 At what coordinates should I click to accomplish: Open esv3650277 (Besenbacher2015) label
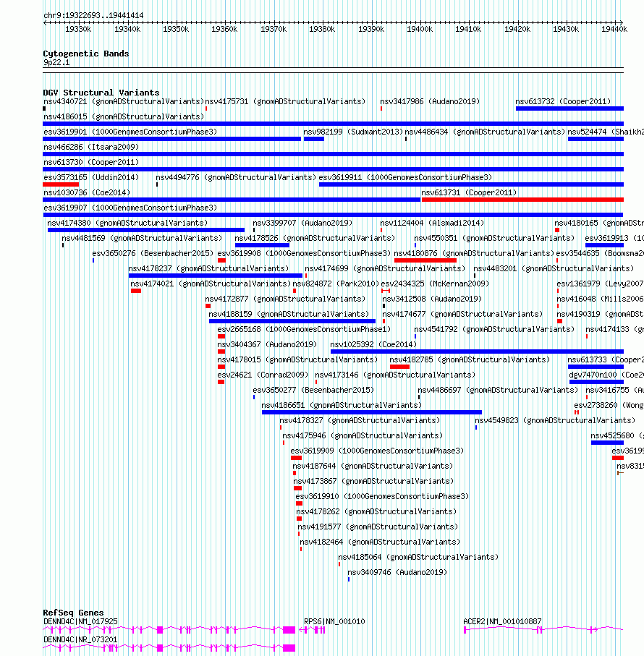point(313,391)
